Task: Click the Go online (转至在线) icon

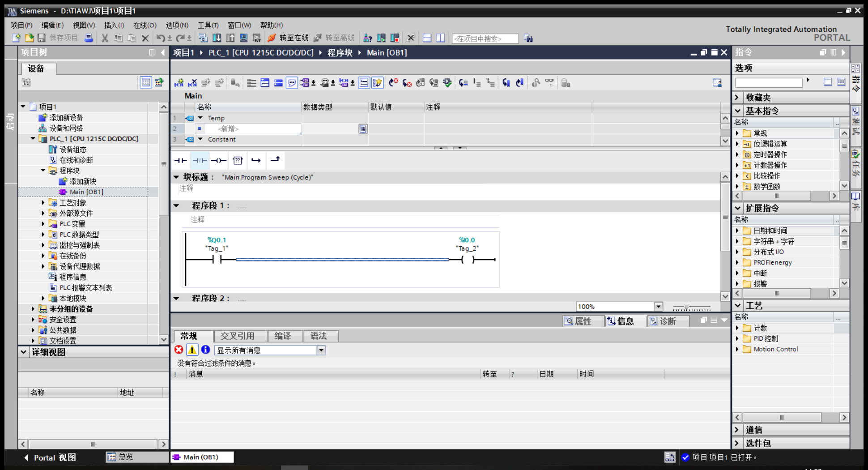Action: [x=272, y=38]
